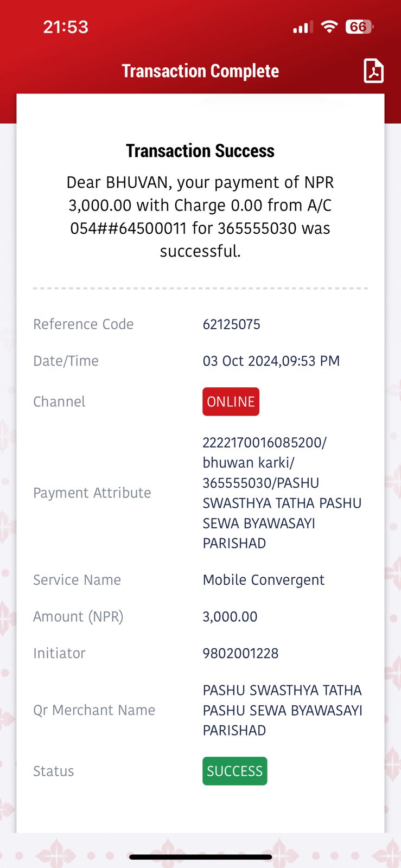401x868 pixels.
Task: Tap the Mobile Convergent service name
Action: point(263,580)
